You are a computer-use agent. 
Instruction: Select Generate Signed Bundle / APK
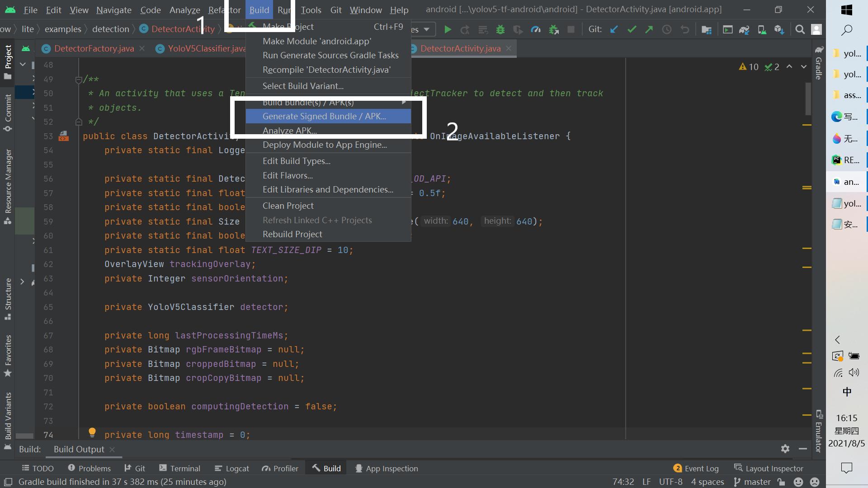324,117
